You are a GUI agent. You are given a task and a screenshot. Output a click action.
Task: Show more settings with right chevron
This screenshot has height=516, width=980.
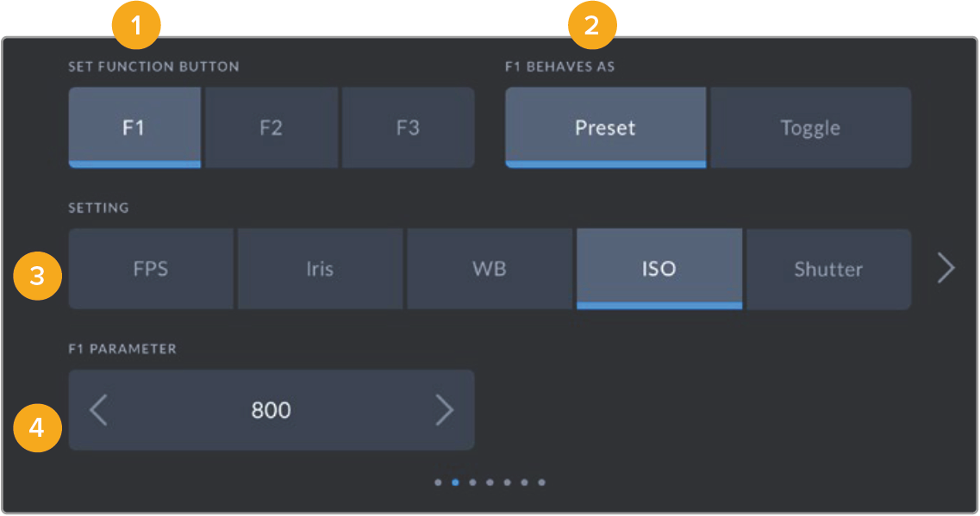click(x=946, y=269)
